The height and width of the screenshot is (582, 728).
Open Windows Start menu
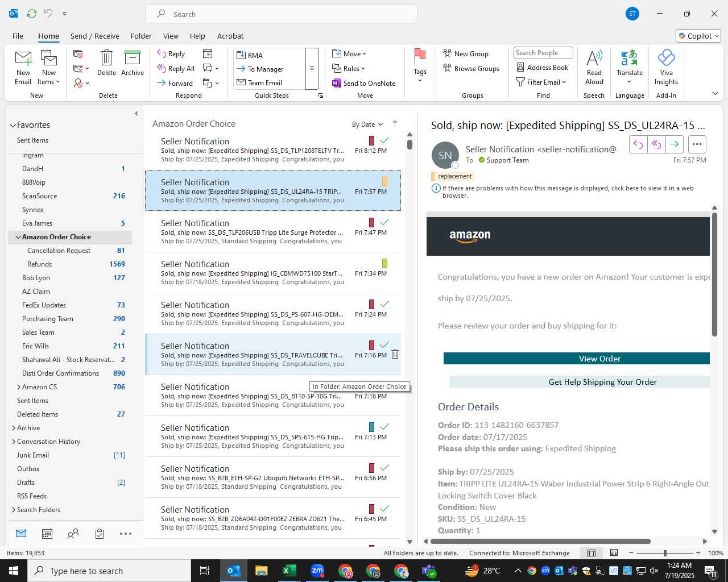[x=14, y=571]
